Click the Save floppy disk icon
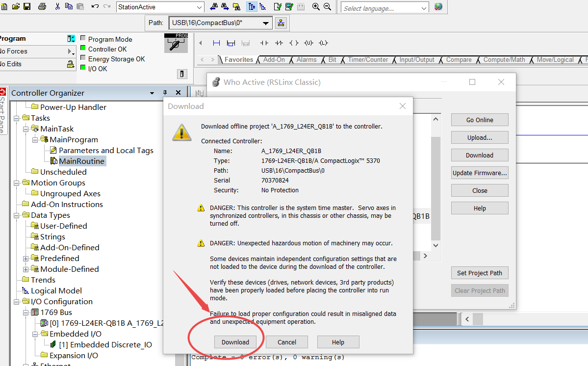The image size is (588, 366). tap(27, 7)
